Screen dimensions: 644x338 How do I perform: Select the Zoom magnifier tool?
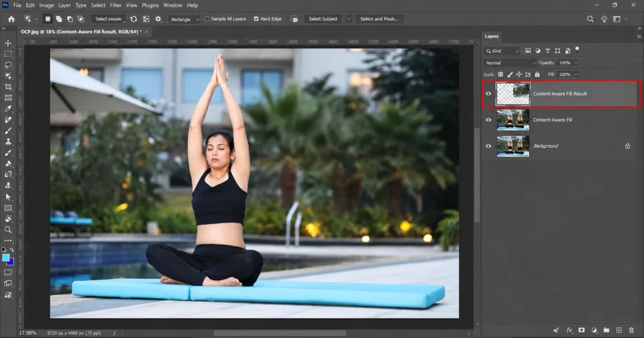8,230
